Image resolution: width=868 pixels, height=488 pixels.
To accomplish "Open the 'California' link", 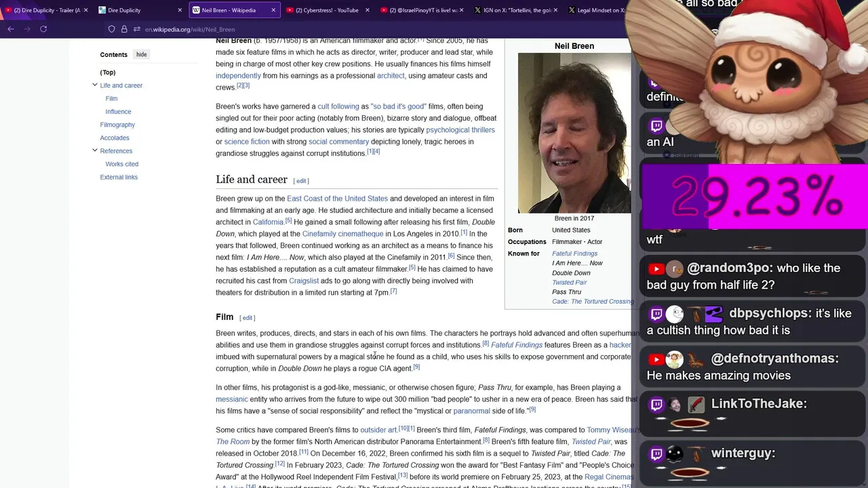I will click(x=268, y=222).
